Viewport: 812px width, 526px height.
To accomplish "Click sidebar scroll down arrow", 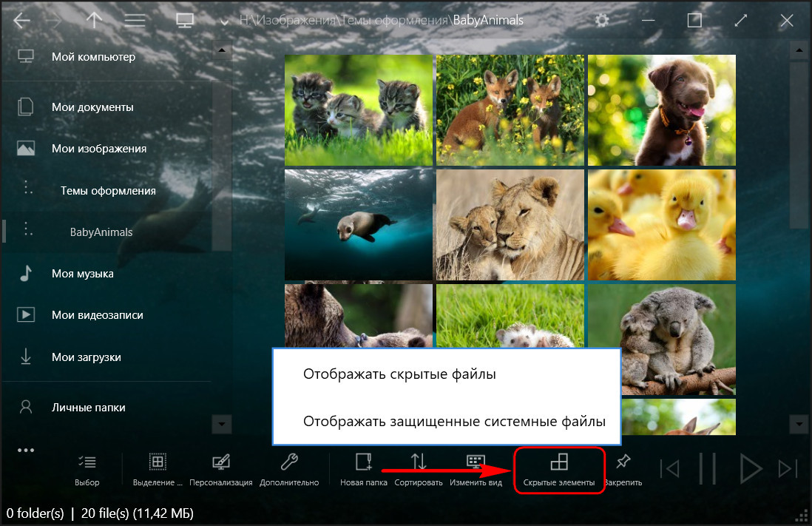I will 222,424.
